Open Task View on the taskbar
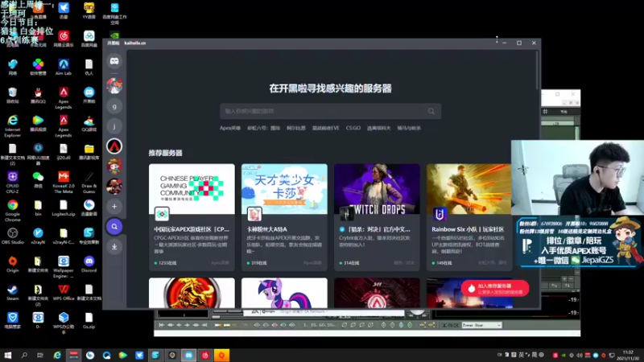644x362 pixels. click(39, 355)
